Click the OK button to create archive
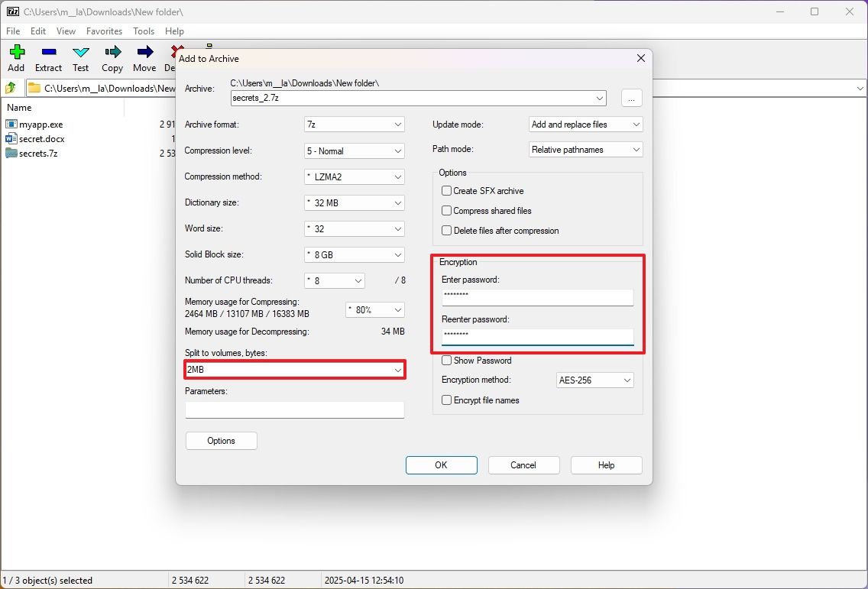 click(x=441, y=464)
